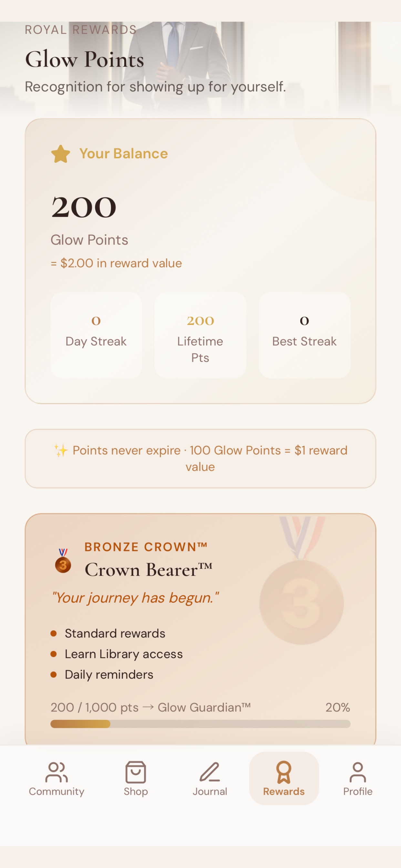Tap the Crown Bearer tier title
This screenshot has width=401, height=868.
(149, 570)
